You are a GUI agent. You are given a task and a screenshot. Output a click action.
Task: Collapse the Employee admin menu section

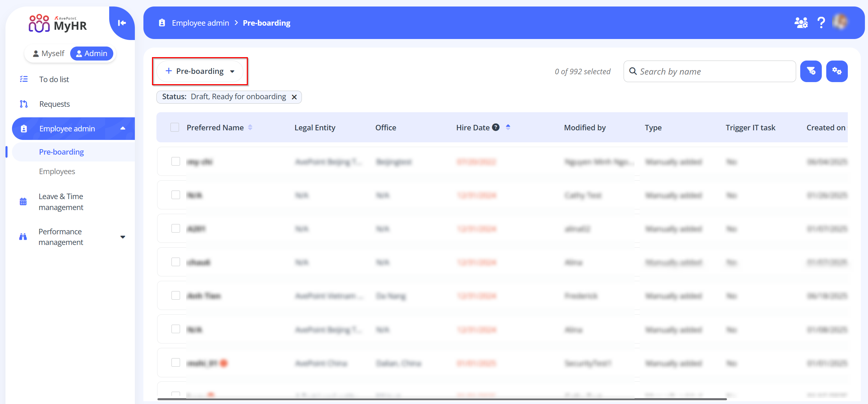click(123, 129)
